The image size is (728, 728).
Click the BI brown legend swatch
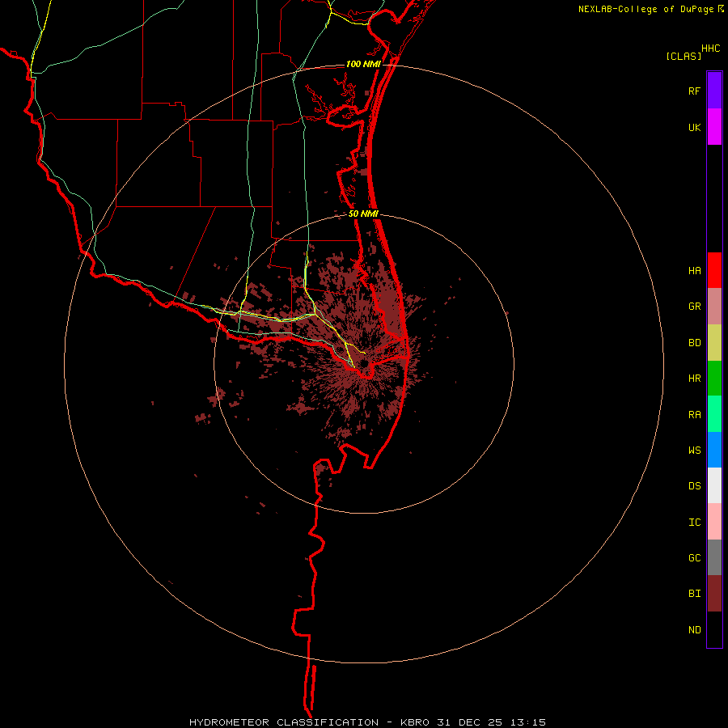click(714, 594)
